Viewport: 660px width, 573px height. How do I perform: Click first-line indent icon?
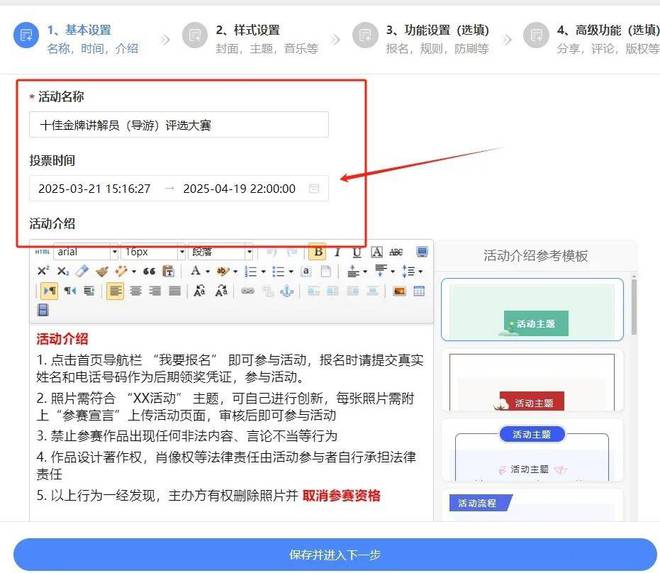coord(89,291)
